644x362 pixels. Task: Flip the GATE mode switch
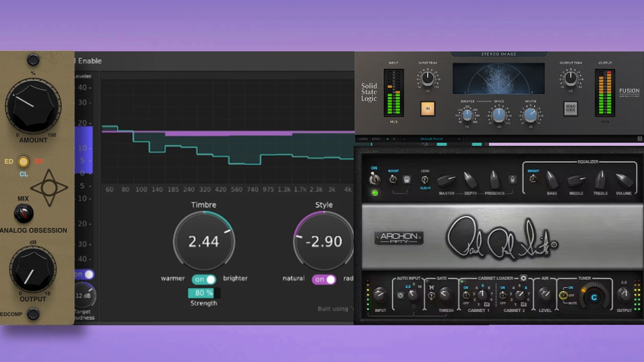(x=432, y=296)
